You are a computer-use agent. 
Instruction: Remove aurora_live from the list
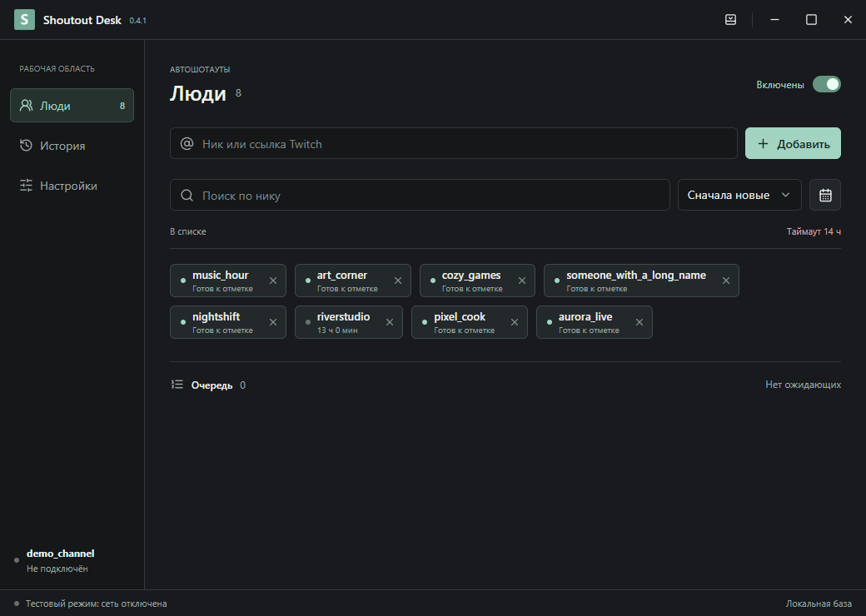[639, 322]
